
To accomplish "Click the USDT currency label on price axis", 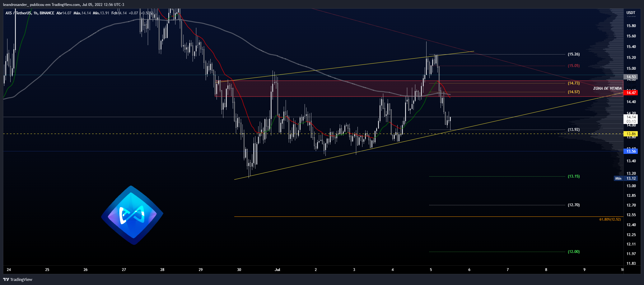I will pos(631,13).
